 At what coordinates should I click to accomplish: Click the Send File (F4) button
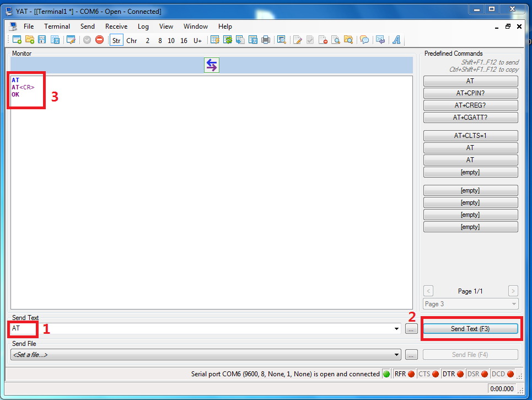(x=470, y=355)
